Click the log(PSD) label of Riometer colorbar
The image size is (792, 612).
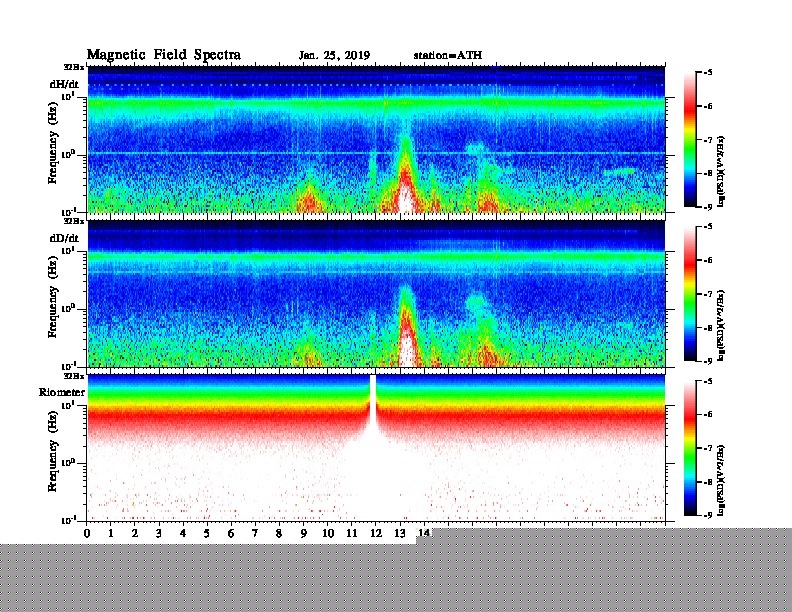pos(721,480)
